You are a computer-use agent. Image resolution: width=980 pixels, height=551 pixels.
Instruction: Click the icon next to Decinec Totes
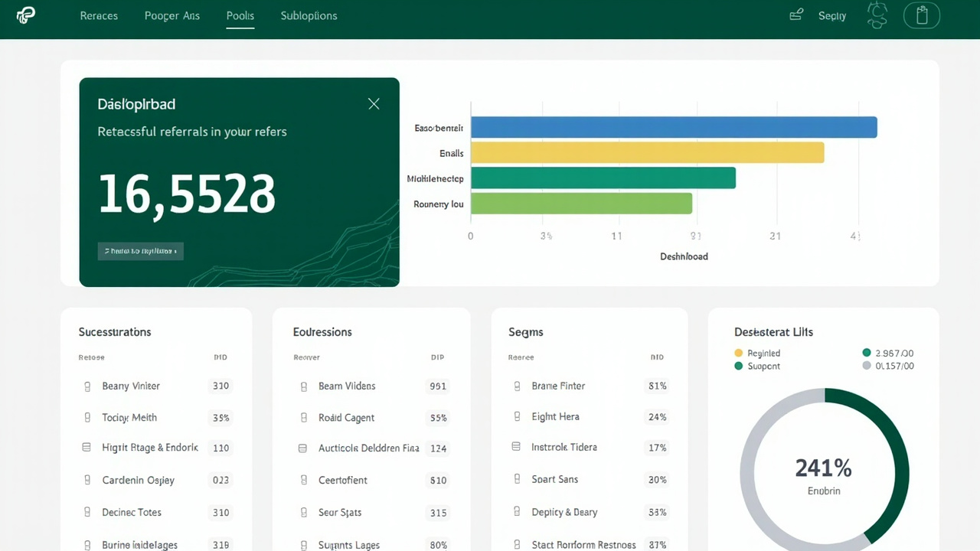pyautogui.click(x=87, y=513)
